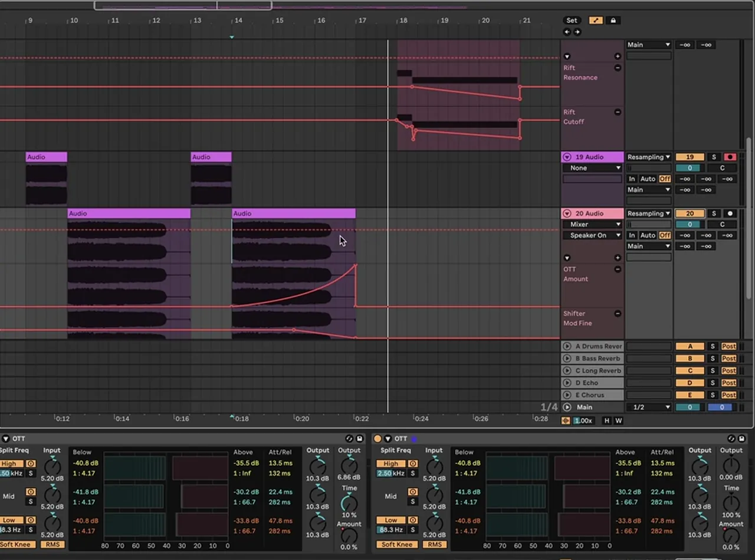The width and height of the screenshot is (755, 560).
Task: Toggle Post on the B Bass Reverb return
Action: 729,358
